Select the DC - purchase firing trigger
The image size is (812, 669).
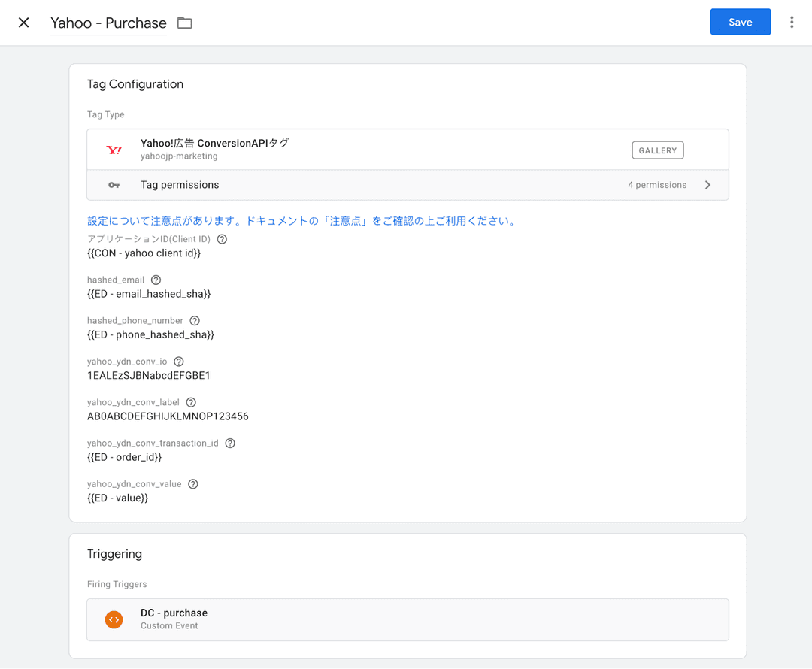pyautogui.click(x=408, y=619)
